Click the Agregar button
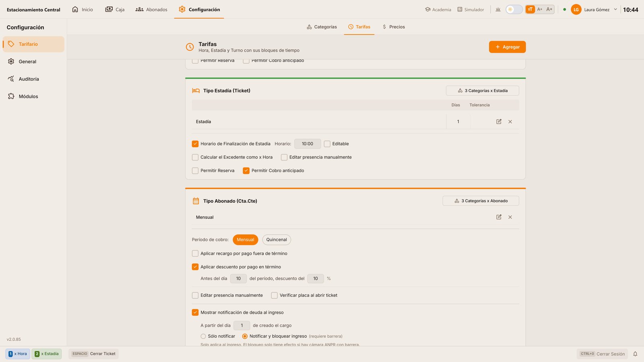The image size is (644, 362). tap(507, 47)
